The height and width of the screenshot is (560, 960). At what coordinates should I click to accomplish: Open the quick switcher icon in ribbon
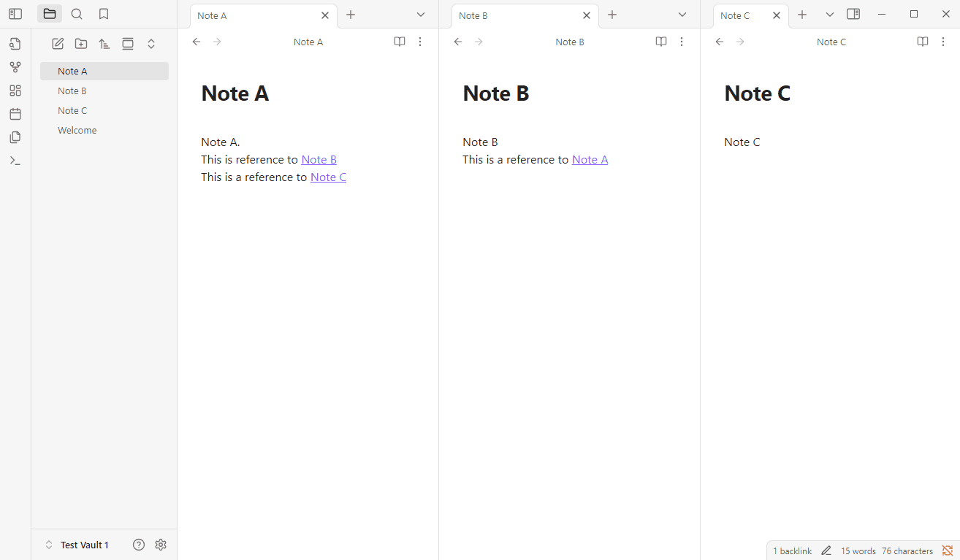[15, 44]
